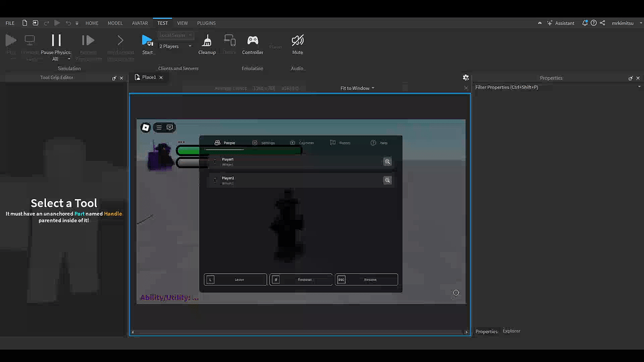Switch to the MODEL ribbon tab
Image resolution: width=644 pixels, height=362 pixels.
[115, 23]
